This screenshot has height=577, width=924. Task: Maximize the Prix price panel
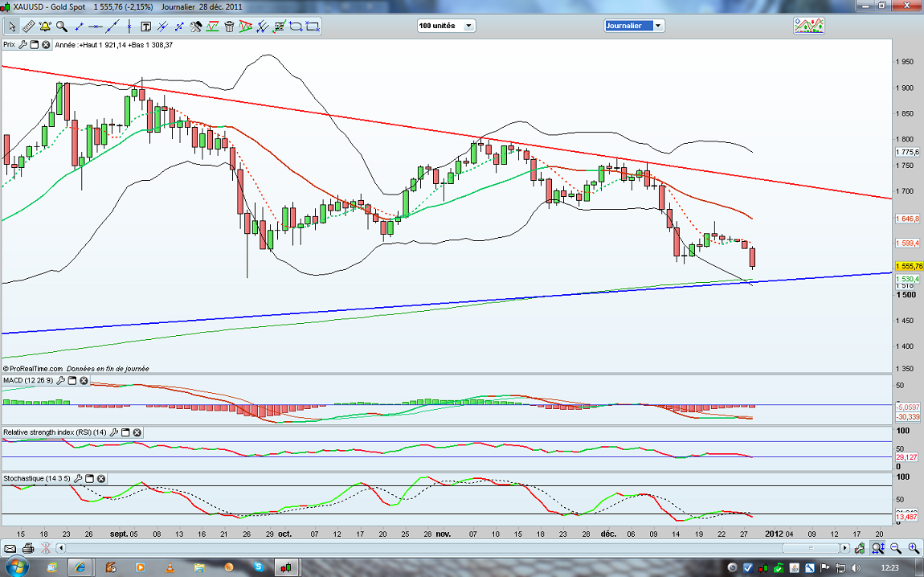coord(35,45)
